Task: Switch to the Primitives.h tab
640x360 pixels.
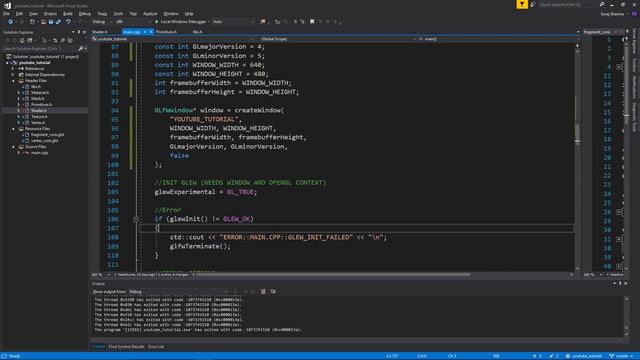Action: [166, 32]
